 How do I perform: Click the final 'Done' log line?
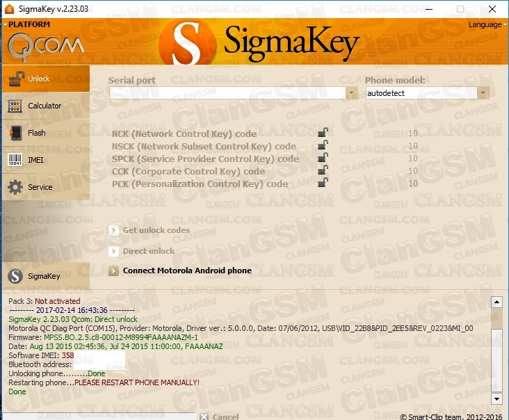click(17, 391)
